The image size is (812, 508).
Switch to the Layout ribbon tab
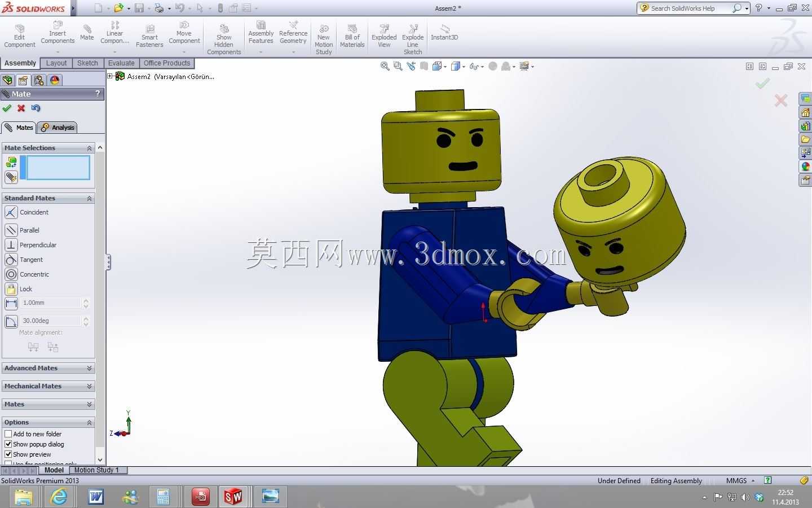point(56,63)
